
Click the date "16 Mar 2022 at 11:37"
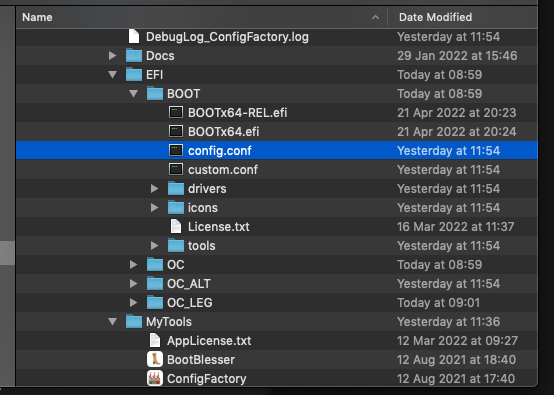tap(455, 227)
